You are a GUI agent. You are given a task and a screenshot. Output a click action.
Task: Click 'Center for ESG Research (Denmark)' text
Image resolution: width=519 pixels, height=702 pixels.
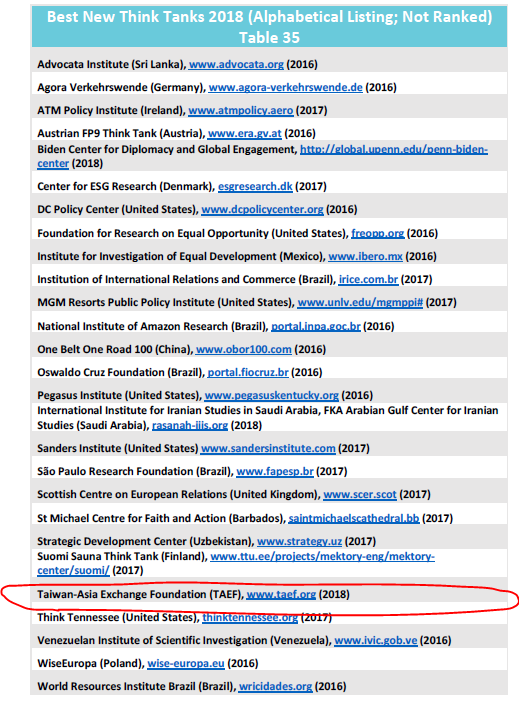[x=126, y=186]
